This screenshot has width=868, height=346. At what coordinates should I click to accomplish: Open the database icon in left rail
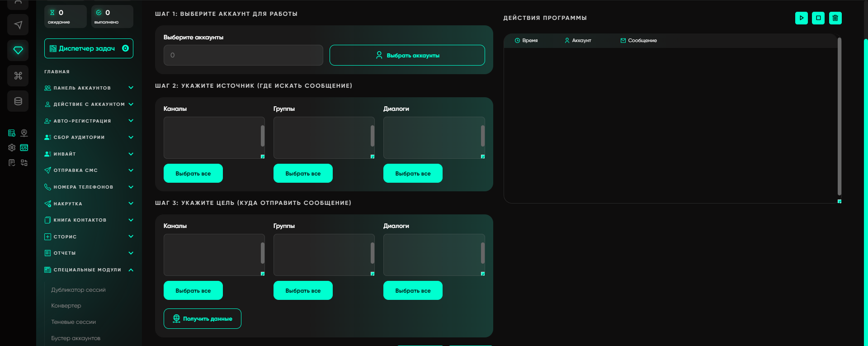click(x=18, y=101)
